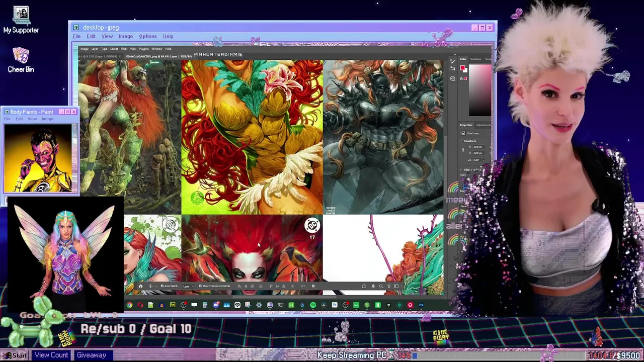
Task: Open Edit menu in desktop - jpeg window
Action: point(91,36)
